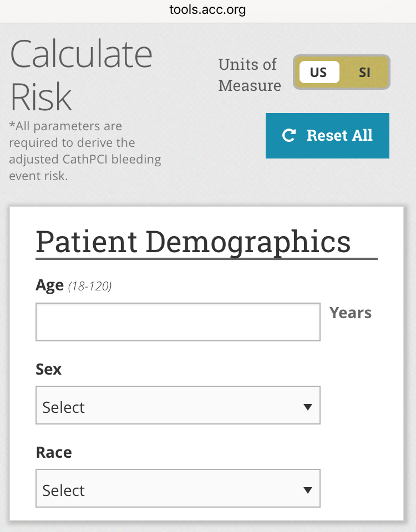Switch units to US

coord(318,73)
